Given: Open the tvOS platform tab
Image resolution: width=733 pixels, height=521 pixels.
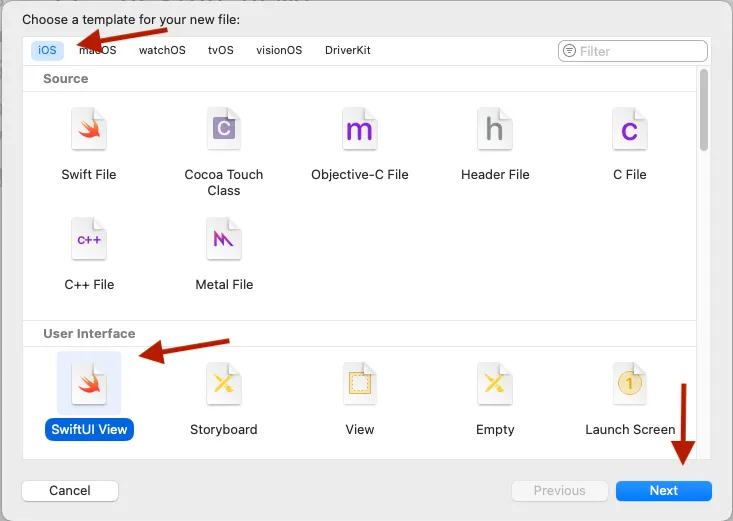Looking at the screenshot, I should [221, 50].
